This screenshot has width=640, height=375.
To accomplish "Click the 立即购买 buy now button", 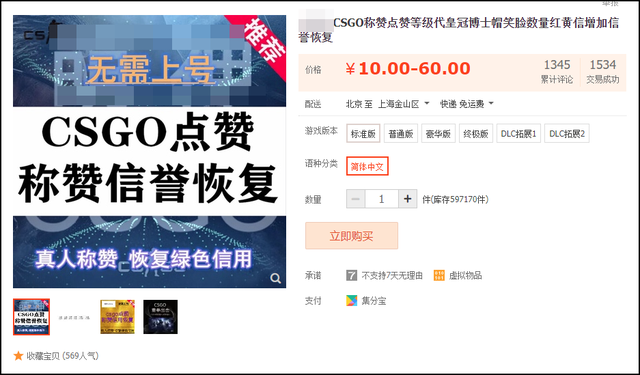I will [x=351, y=236].
